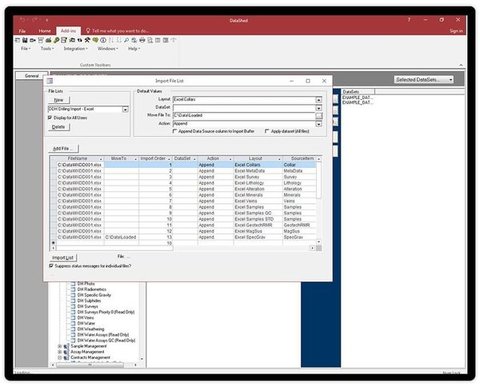Viewport: 480px width, 387px height.
Task: Click the magnifying glass search toolbar icon
Action: tap(126, 40)
